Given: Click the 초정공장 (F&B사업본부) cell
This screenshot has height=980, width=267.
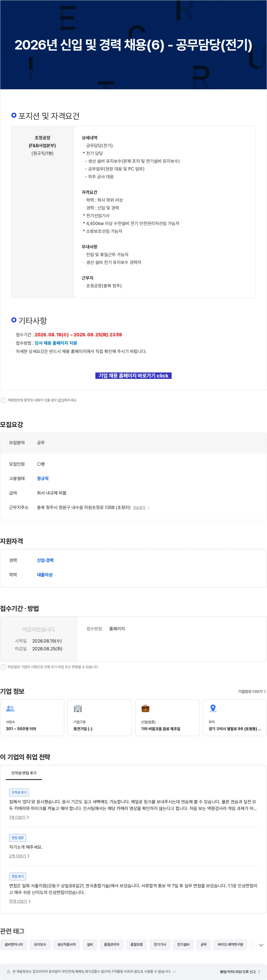Looking at the screenshot, I should pyautogui.click(x=42, y=212).
